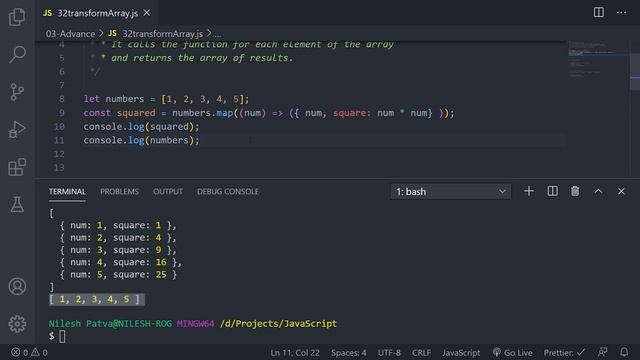Close the terminal panel
Image resolution: width=640 pixels, height=360 pixels.
pyautogui.click(x=621, y=191)
